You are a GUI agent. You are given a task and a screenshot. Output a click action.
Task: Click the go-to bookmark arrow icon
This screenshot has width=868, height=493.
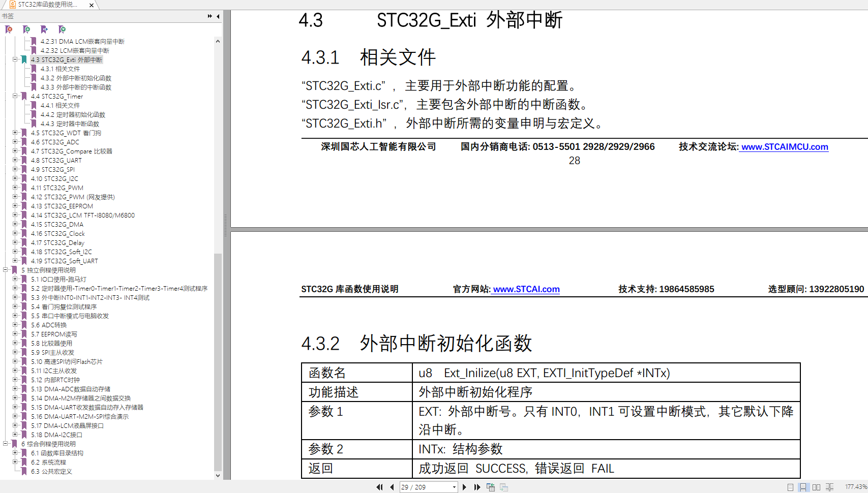coord(44,29)
